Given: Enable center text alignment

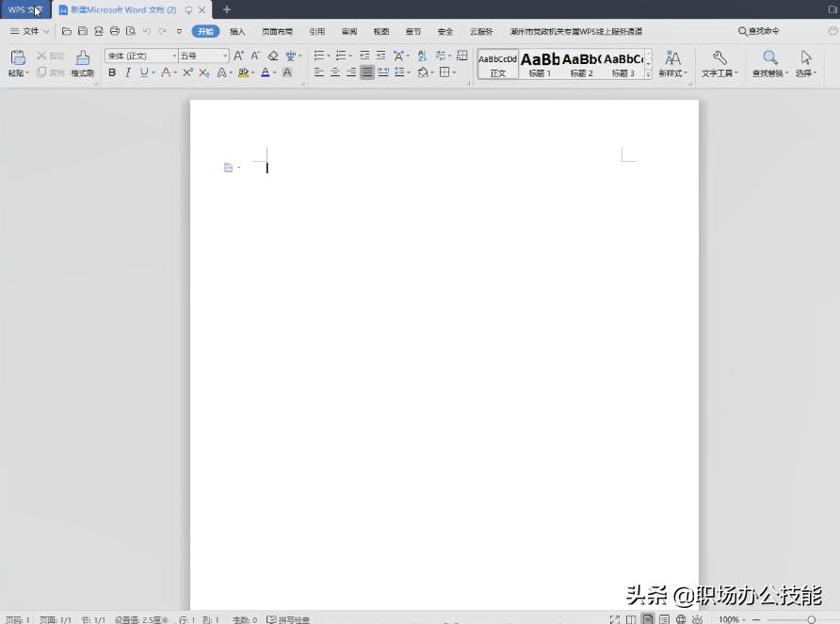Looking at the screenshot, I should tap(335, 72).
